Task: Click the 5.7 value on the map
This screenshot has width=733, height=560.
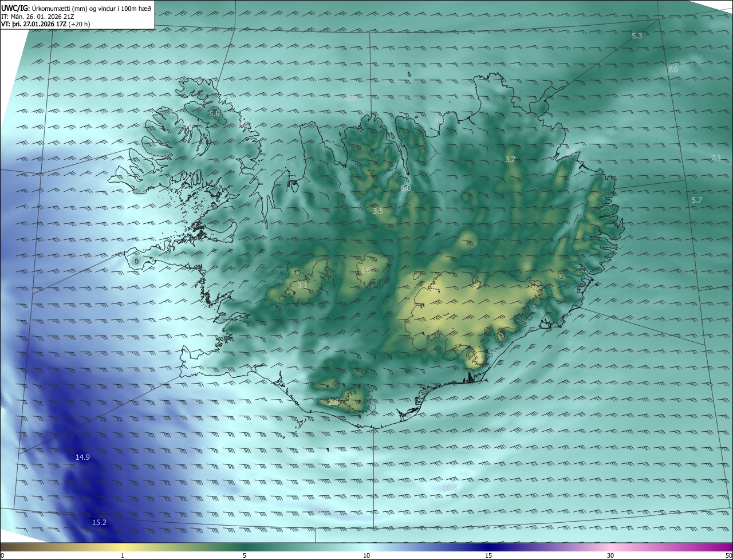Action: point(696,200)
